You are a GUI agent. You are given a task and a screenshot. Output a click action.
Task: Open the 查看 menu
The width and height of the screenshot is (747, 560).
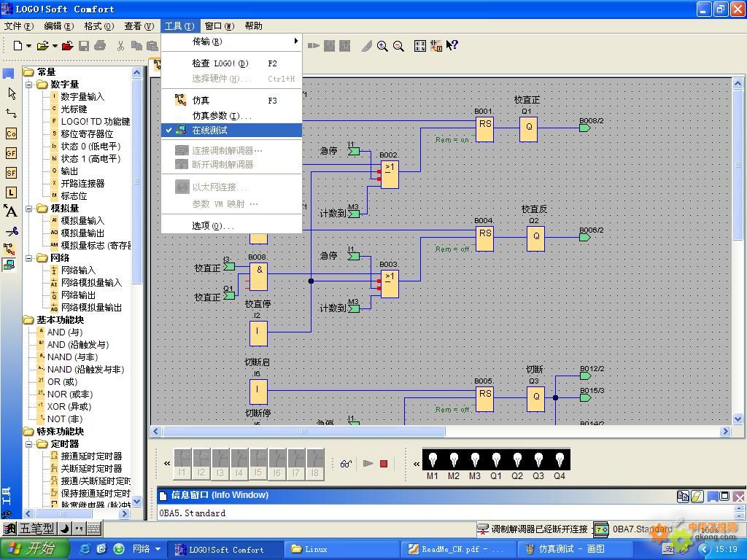(139, 26)
